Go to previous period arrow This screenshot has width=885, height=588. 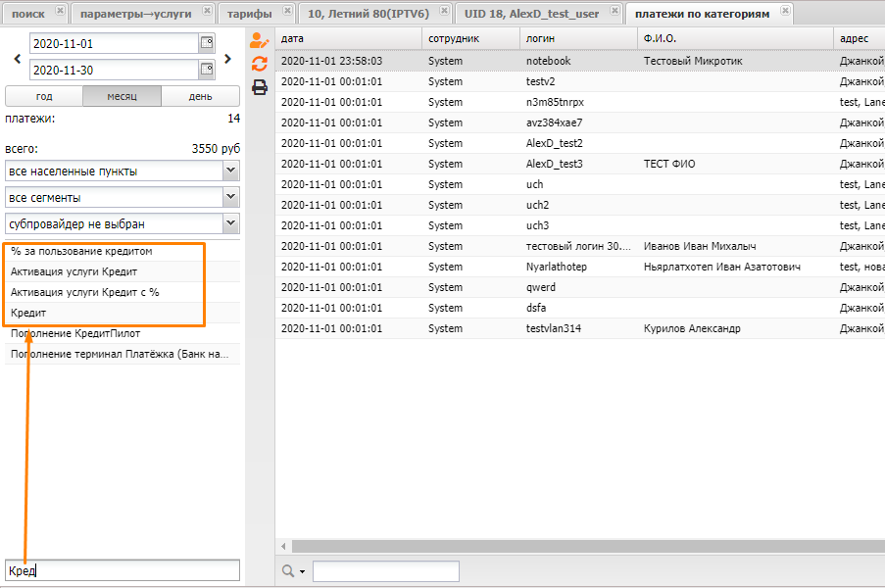17,58
